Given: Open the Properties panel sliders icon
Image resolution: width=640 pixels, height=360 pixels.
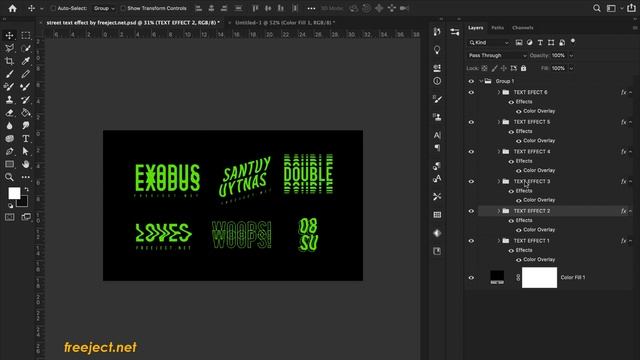Looking at the screenshot, I should 455,32.
